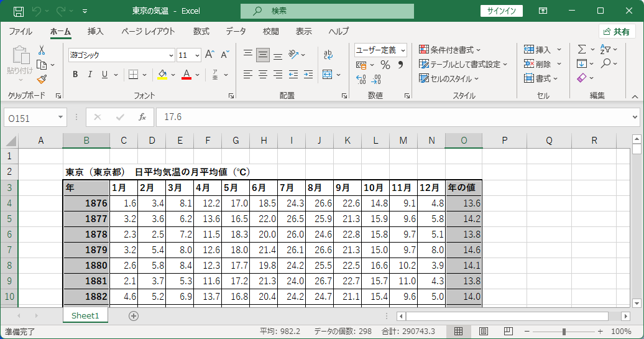Change text orientation with angled ab icon
Viewport: 644px width, 339px height.
coord(293,54)
